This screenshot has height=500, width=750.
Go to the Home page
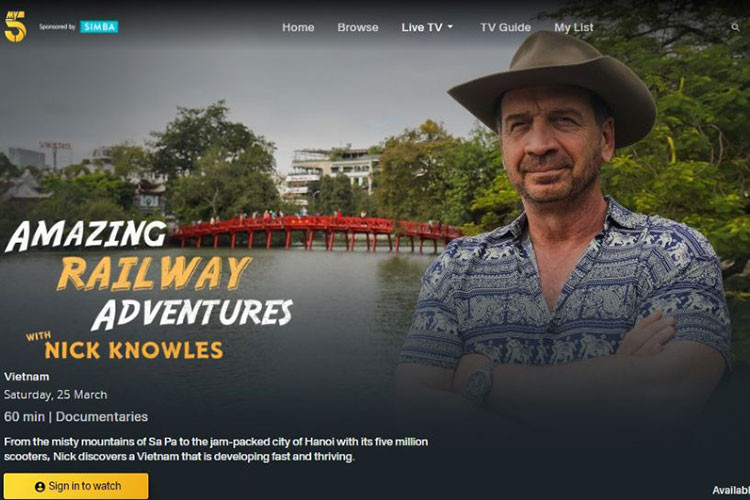[298, 27]
